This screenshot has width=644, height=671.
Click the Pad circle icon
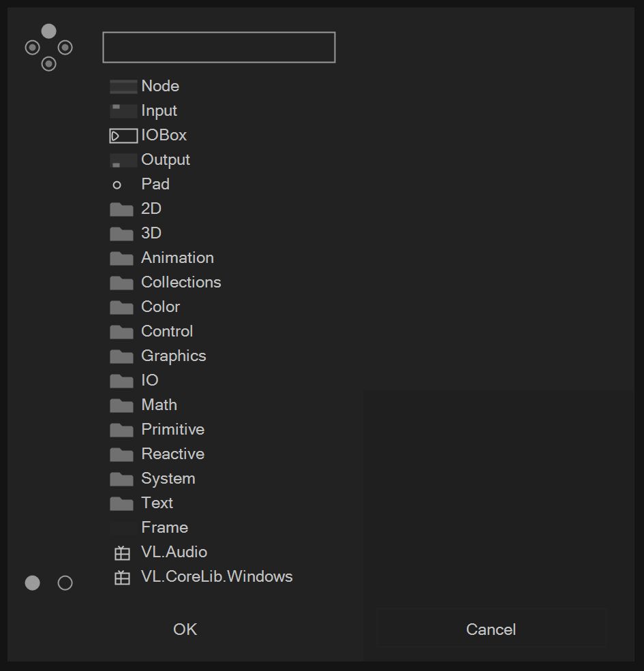coord(117,185)
